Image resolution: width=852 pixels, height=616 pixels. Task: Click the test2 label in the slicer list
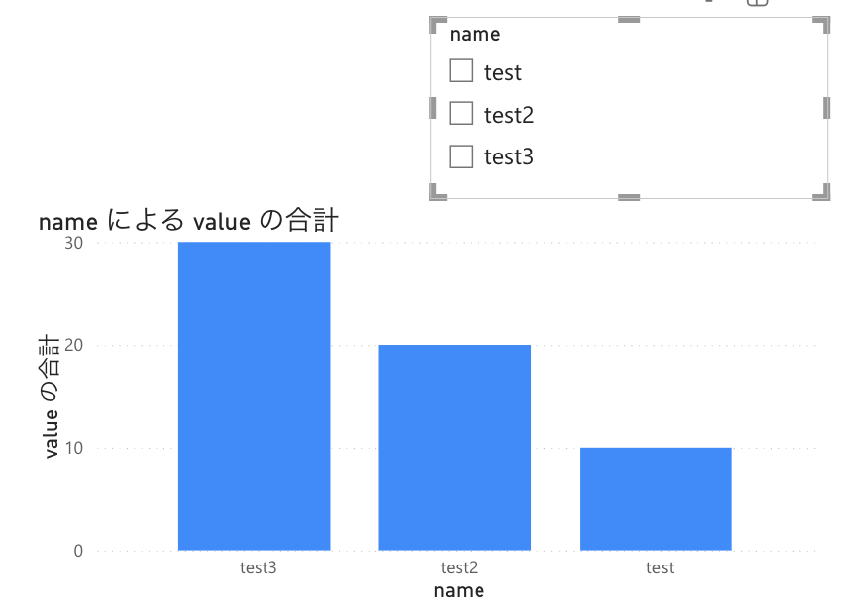509,115
